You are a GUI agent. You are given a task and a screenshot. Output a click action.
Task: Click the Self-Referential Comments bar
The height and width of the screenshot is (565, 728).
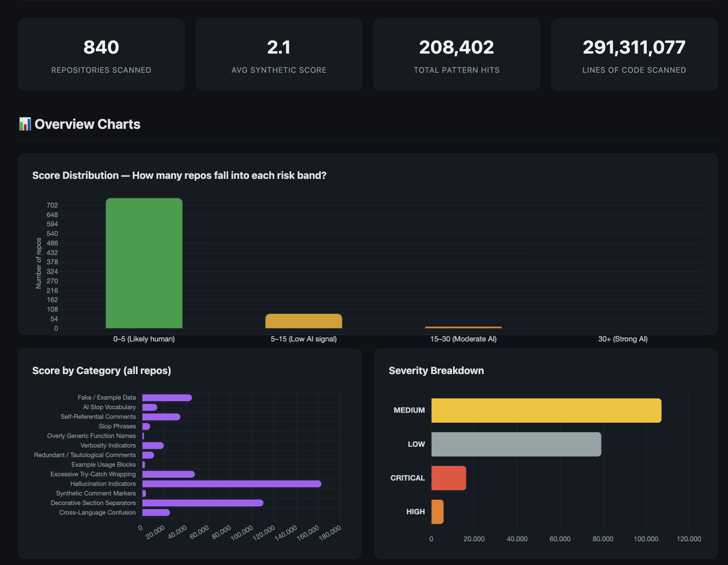coord(161,417)
